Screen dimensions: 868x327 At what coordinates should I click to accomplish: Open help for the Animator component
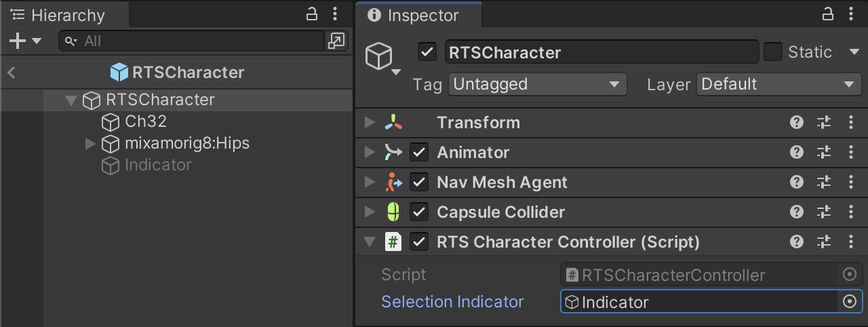[797, 153]
